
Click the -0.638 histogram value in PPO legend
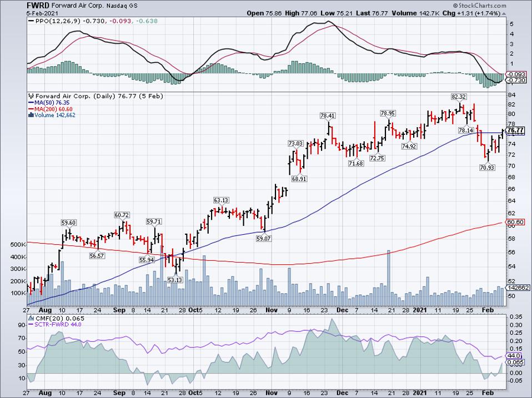point(147,21)
